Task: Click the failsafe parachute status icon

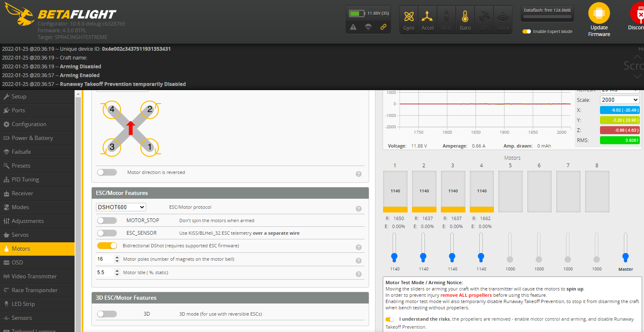Action: (368, 27)
